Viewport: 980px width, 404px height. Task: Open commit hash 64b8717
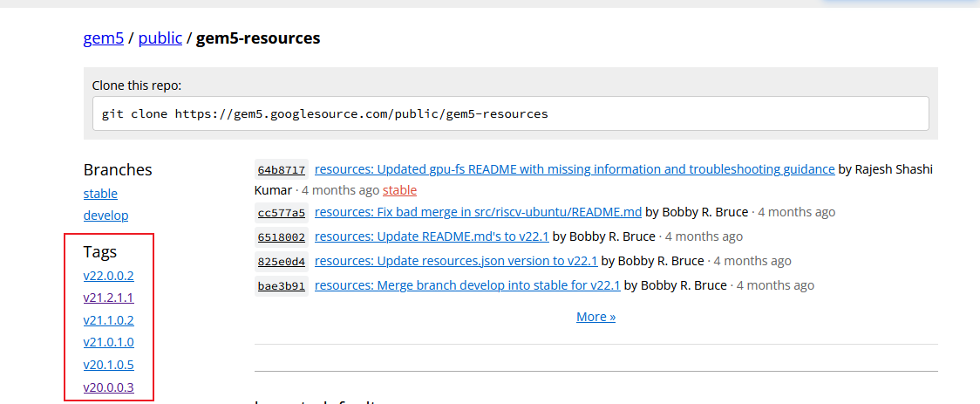tap(282, 169)
